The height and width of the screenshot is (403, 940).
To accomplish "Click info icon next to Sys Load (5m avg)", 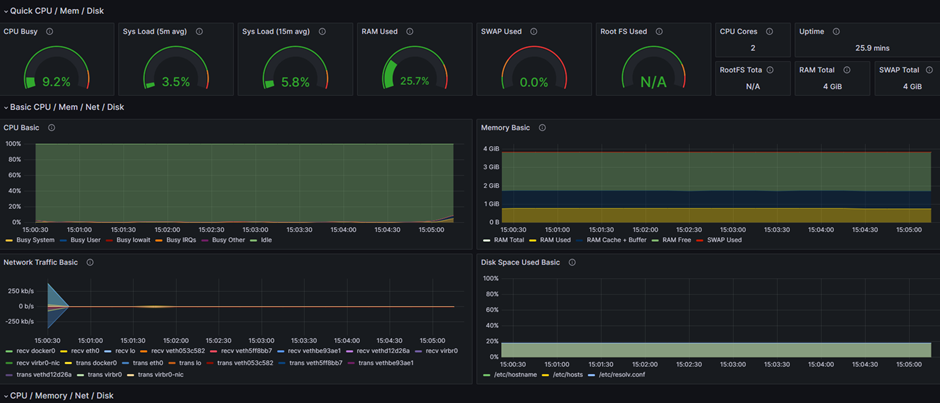I will pos(199,32).
